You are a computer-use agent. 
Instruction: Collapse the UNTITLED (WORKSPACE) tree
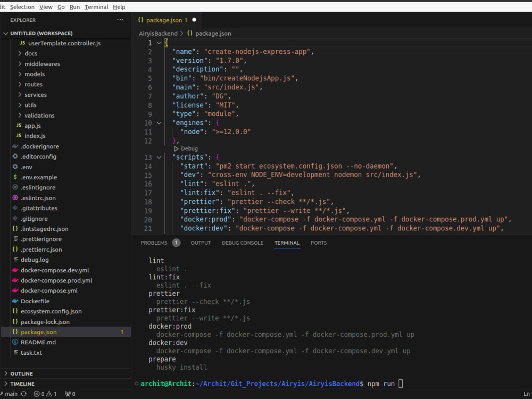coord(5,32)
